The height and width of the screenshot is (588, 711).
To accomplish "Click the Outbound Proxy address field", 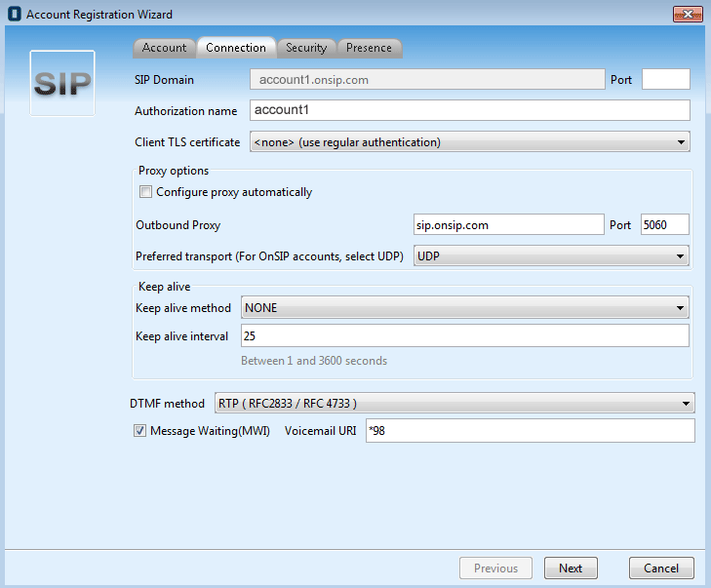I will tap(509, 224).
